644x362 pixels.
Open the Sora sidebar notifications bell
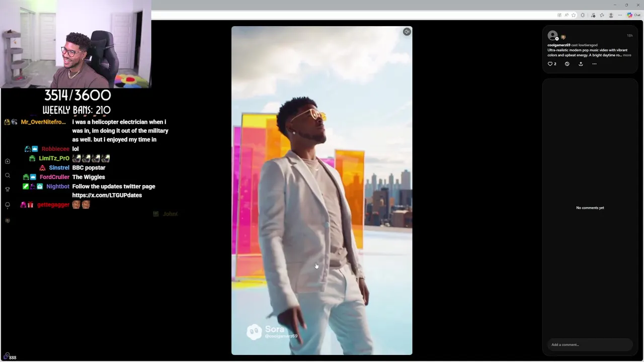click(8, 205)
